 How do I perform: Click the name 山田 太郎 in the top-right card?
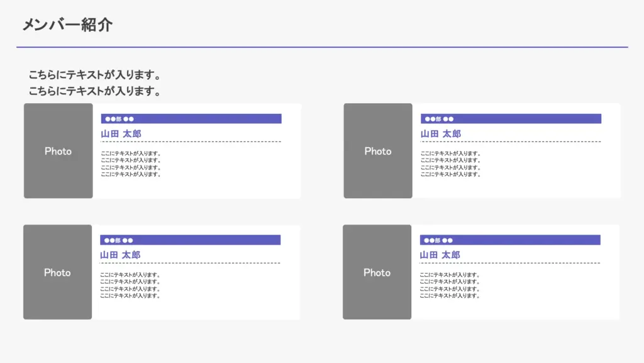pos(441,134)
